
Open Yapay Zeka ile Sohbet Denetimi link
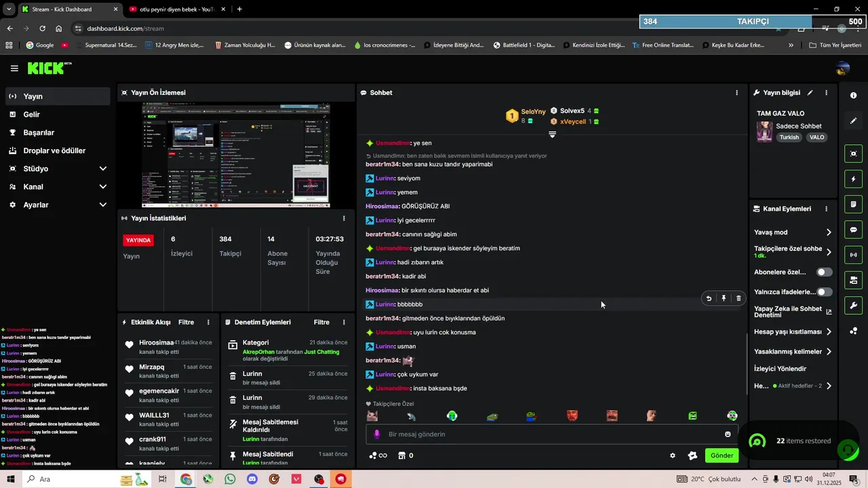tap(793, 312)
